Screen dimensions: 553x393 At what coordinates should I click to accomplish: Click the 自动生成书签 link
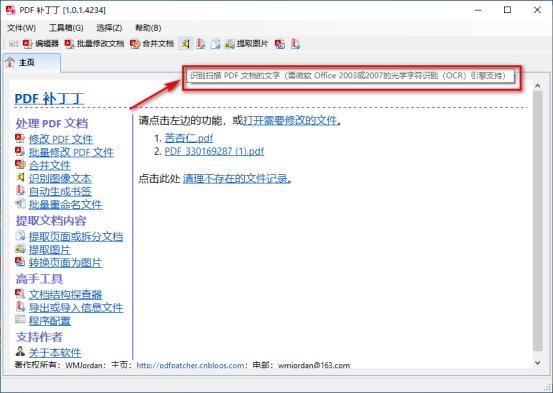click(x=60, y=192)
